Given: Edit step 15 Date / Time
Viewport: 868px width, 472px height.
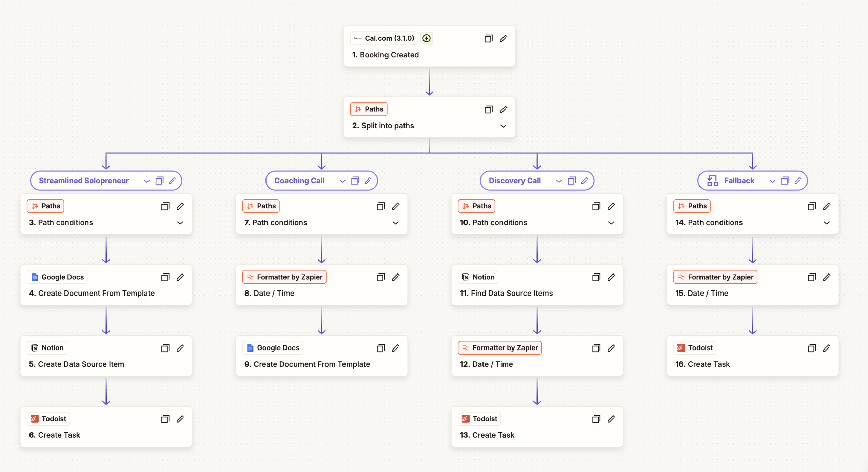Looking at the screenshot, I should click(x=827, y=277).
